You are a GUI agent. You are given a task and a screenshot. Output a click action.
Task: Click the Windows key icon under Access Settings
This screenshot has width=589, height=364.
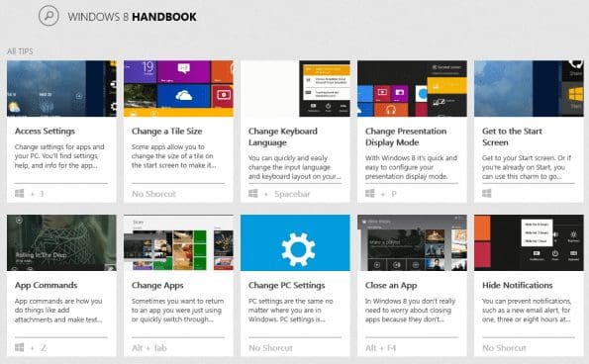pyautogui.click(x=20, y=194)
